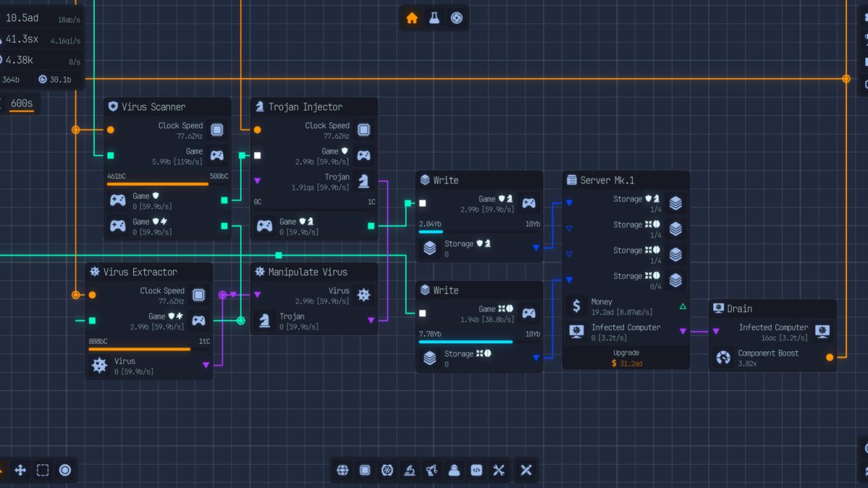Select the code brackets category icon
The width and height of the screenshot is (868, 488).
point(476,471)
